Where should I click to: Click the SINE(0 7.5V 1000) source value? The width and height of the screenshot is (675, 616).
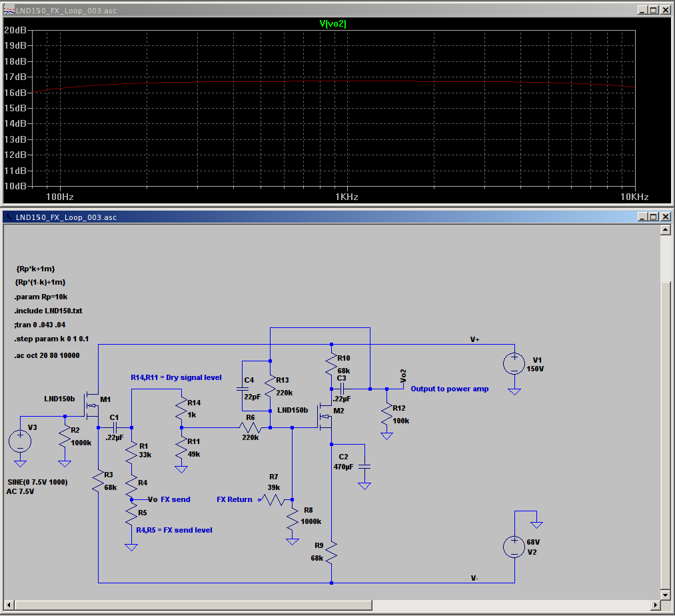[37, 483]
